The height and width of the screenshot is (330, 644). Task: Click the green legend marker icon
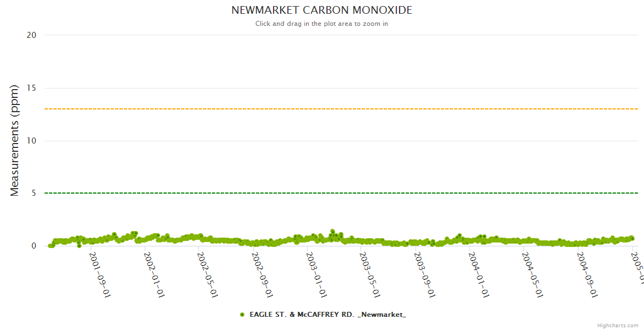click(242, 315)
